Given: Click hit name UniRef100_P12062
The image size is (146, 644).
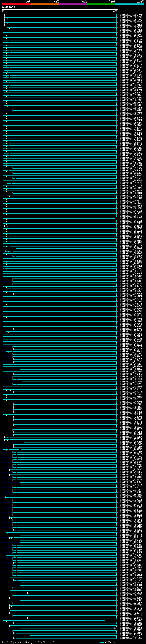Looking at the screenshot, I should coord(131,610).
